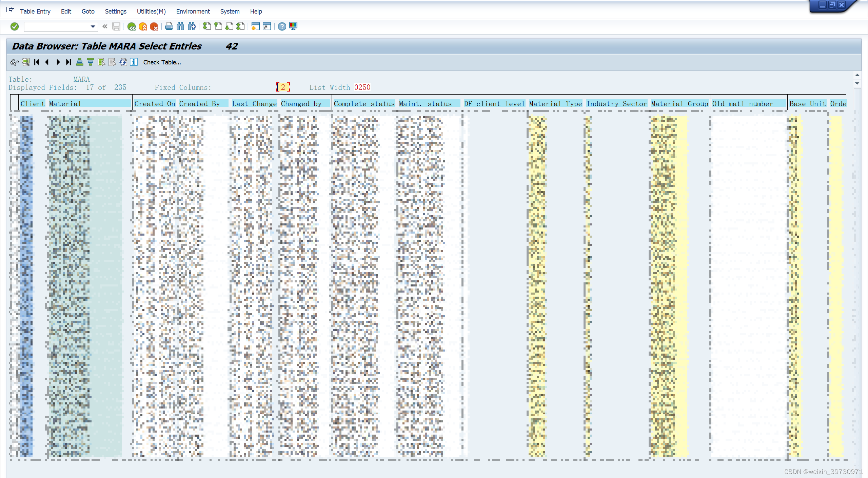Click the green Back arrow icon
The height and width of the screenshot is (478, 868).
tap(132, 26)
